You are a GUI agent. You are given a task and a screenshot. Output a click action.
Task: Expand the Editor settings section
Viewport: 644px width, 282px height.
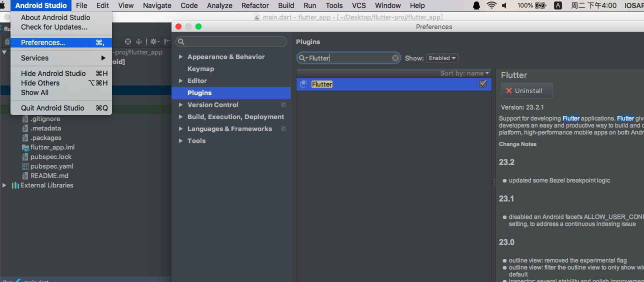pyautogui.click(x=181, y=81)
